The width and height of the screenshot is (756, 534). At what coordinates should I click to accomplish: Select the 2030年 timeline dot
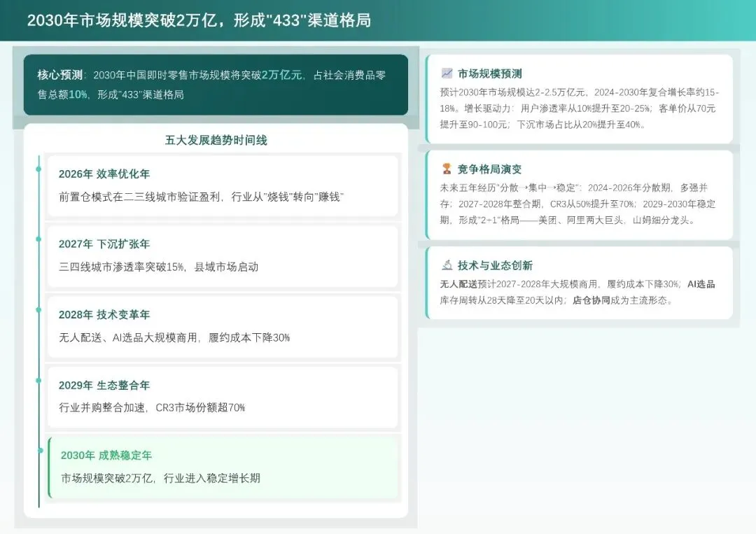[x=41, y=451]
